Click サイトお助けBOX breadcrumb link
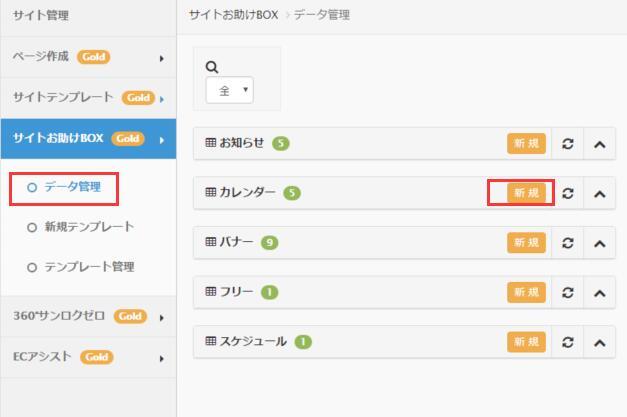 pyautogui.click(x=234, y=15)
